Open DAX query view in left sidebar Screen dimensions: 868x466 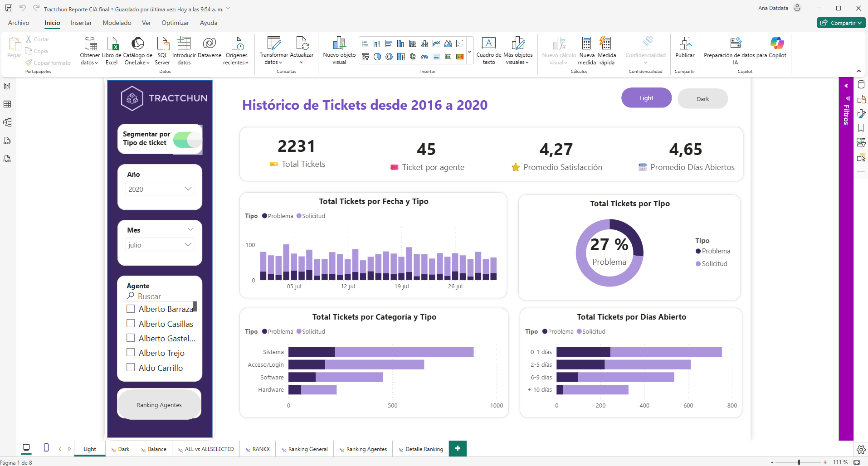7,141
